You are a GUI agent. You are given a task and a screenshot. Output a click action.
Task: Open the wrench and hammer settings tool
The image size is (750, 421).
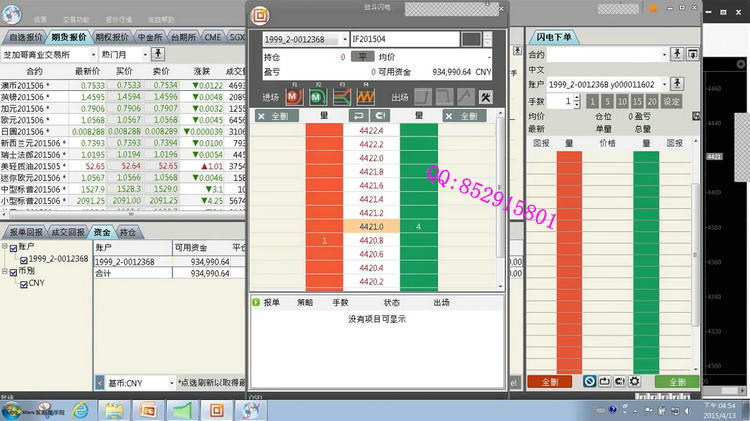coord(486,96)
